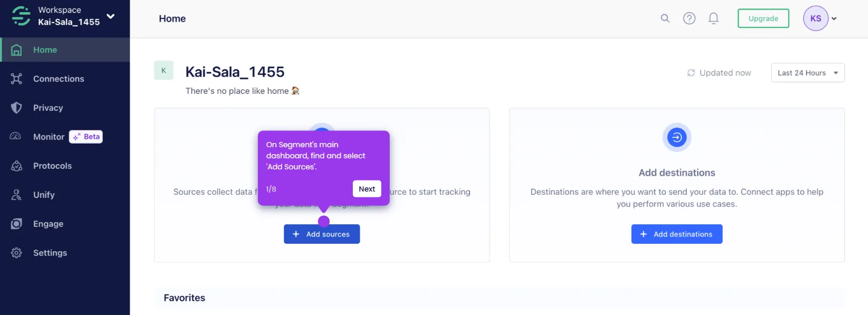Click the Protocols icon in sidebar
The width and height of the screenshot is (868, 315).
(x=16, y=166)
